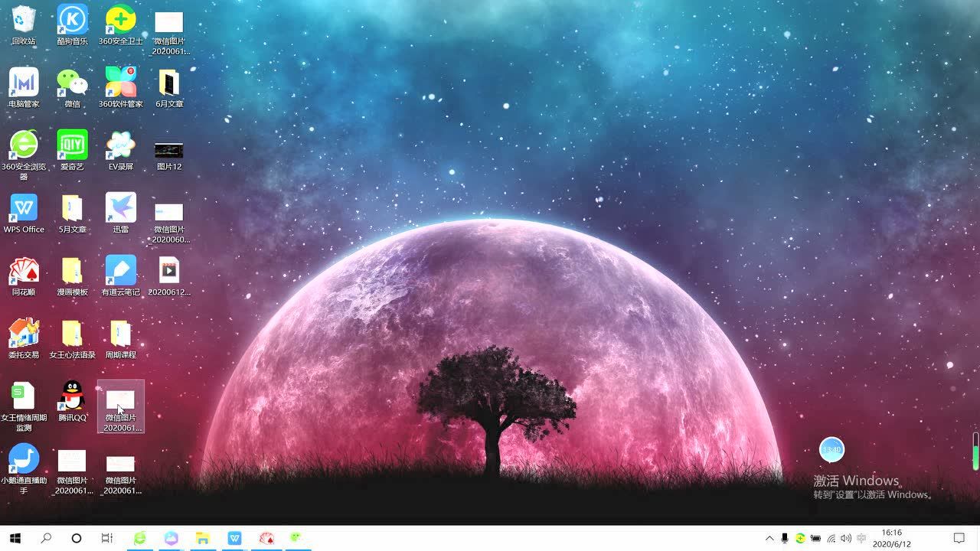Screen dimensions: 980x551
Task: Open the WeChat (微信) desktop shortcut
Action: [x=72, y=83]
